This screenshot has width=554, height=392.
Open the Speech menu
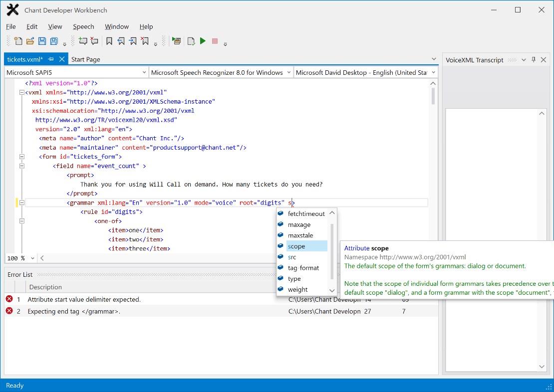tap(83, 26)
